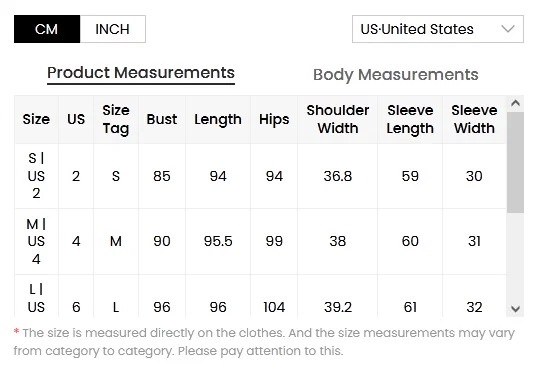Click the 36.8 shoulder width value
The height and width of the screenshot is (371, 544).
pos(338,176)
